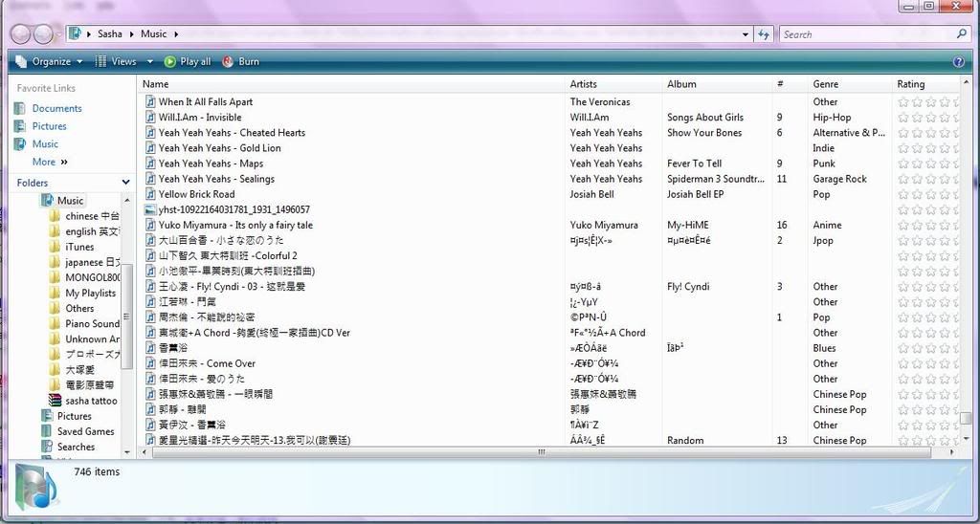Collapse the Folders pane chevron
980x524 pixels.
point(125,183)
